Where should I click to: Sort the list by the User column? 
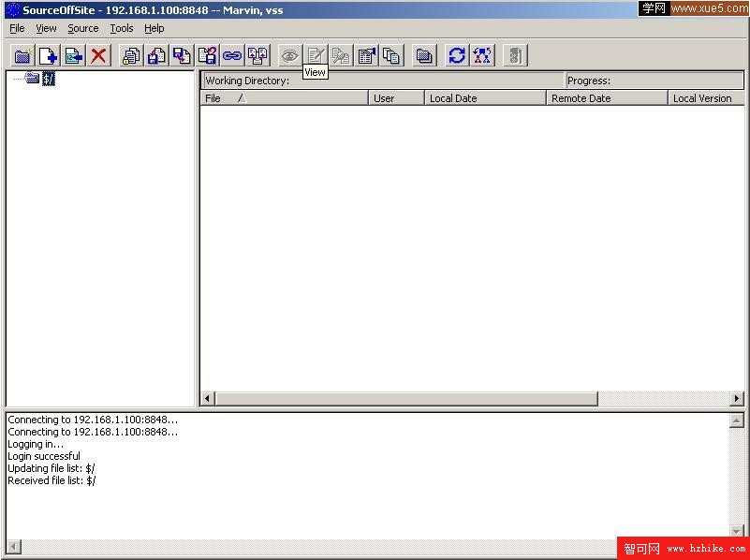[x=396, y=98]
